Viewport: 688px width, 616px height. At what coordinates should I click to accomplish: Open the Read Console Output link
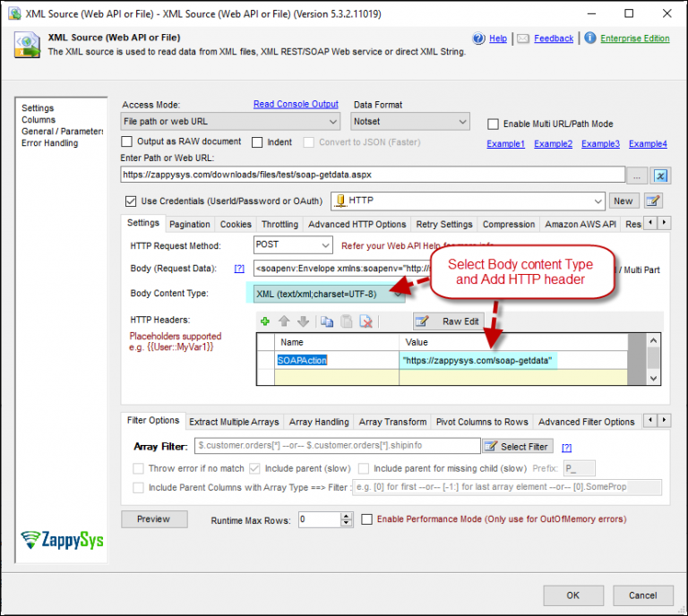click(296, 105)
